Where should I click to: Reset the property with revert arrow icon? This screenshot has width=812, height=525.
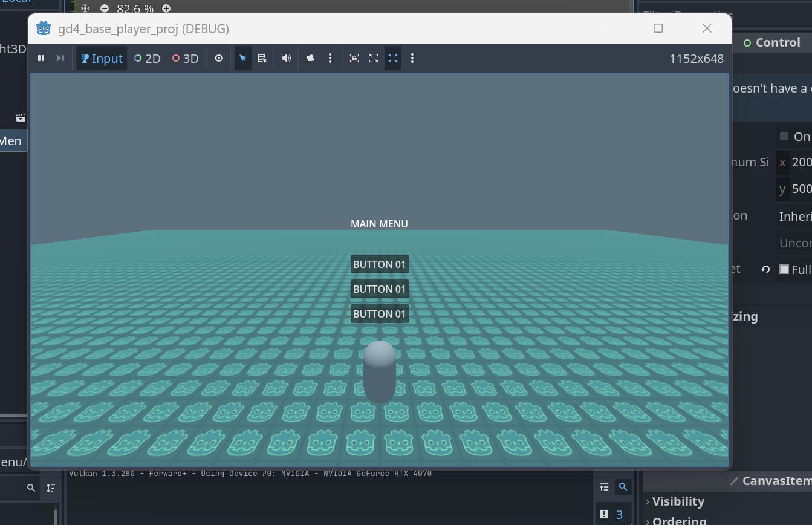[765, 269]
